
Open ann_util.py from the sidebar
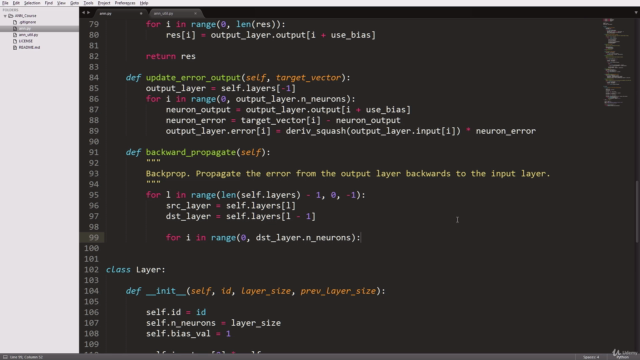point(28,35)
